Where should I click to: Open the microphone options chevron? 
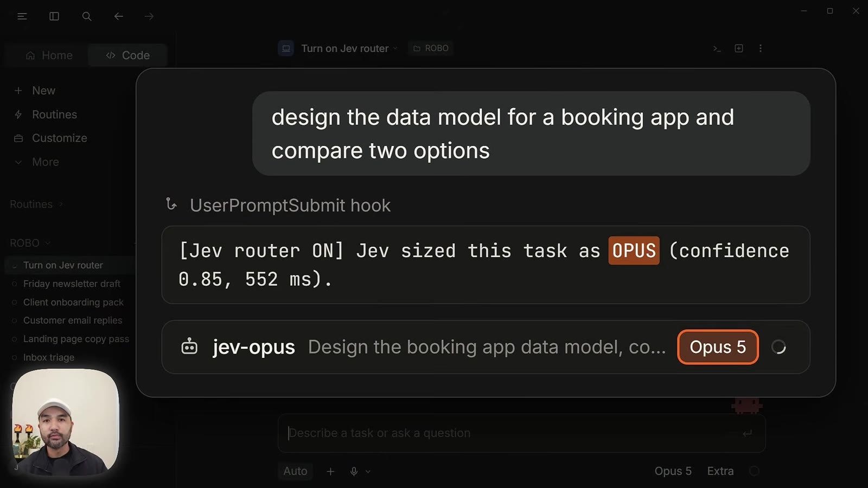click(x=368, y=471)
